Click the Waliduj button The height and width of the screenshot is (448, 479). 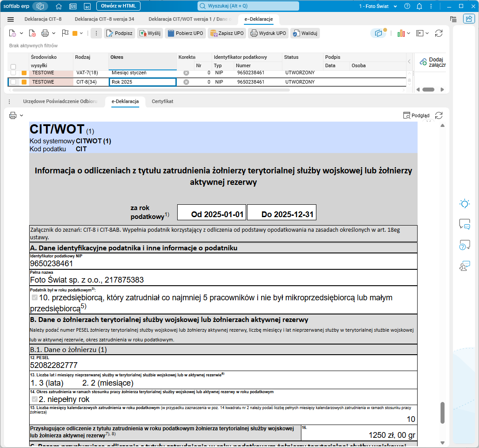tap(305, 33)
